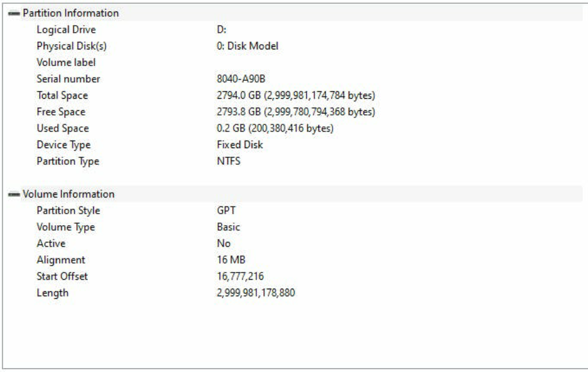Select the Fixed Disk device type value
The width and height of the screenshot is (588, 372).
coord(239,145)
